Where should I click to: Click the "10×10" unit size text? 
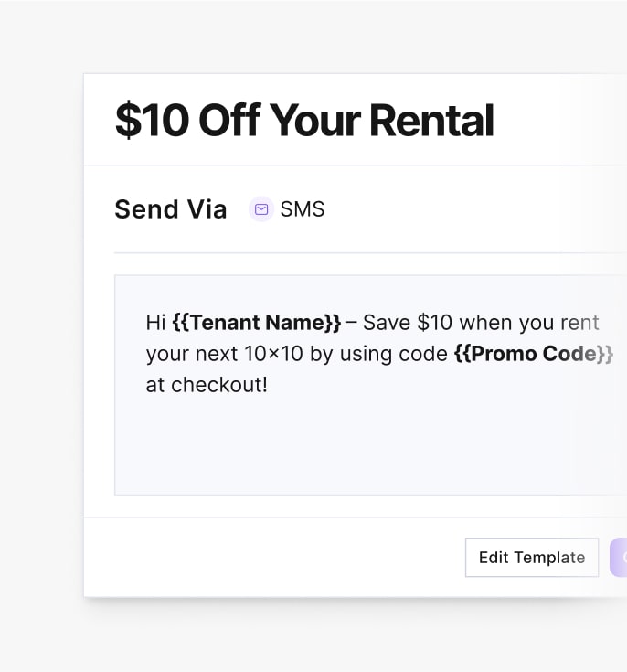(273, 354)
